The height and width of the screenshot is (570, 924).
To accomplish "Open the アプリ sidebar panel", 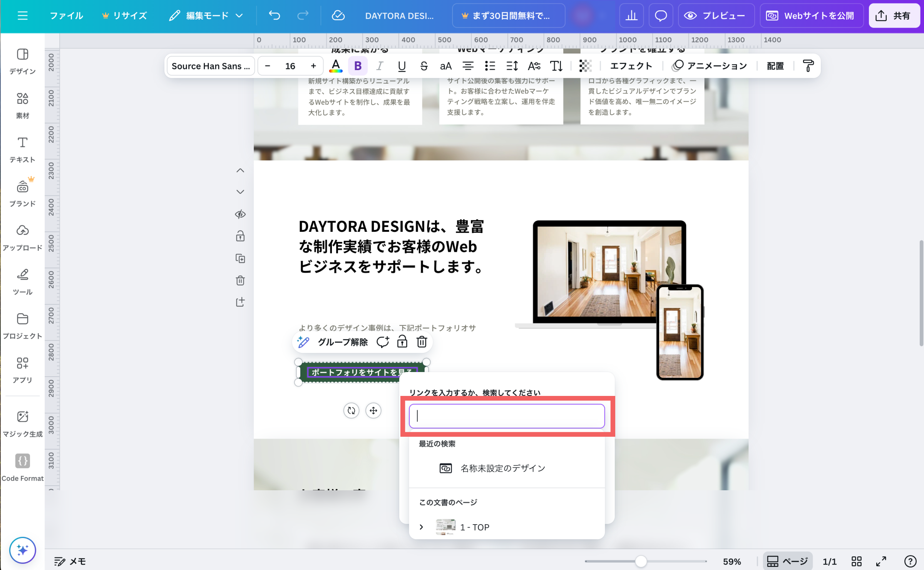I will tap(22, 370).
